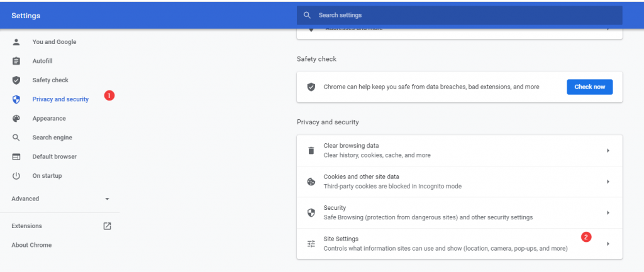Click the shield icon in Safety check card
The image size is (644, 272).
tap(311, 87)
